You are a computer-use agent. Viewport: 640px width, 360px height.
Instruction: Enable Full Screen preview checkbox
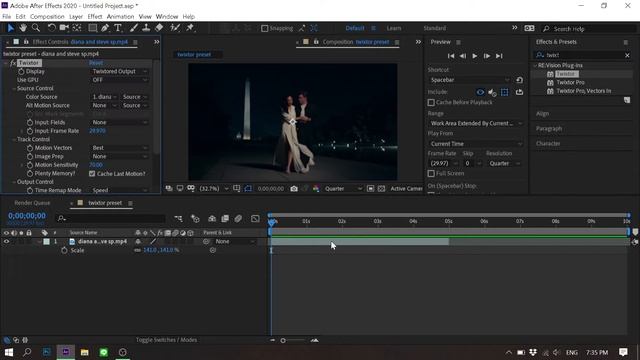click(x=431, y=173)
